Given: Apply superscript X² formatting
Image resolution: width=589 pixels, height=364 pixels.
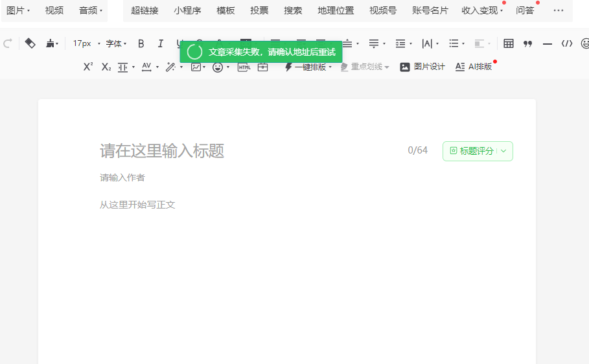Looking at the screenshot, I should point(88,67).
